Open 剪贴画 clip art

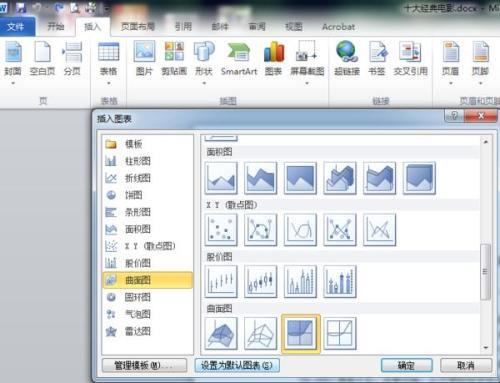174,59
